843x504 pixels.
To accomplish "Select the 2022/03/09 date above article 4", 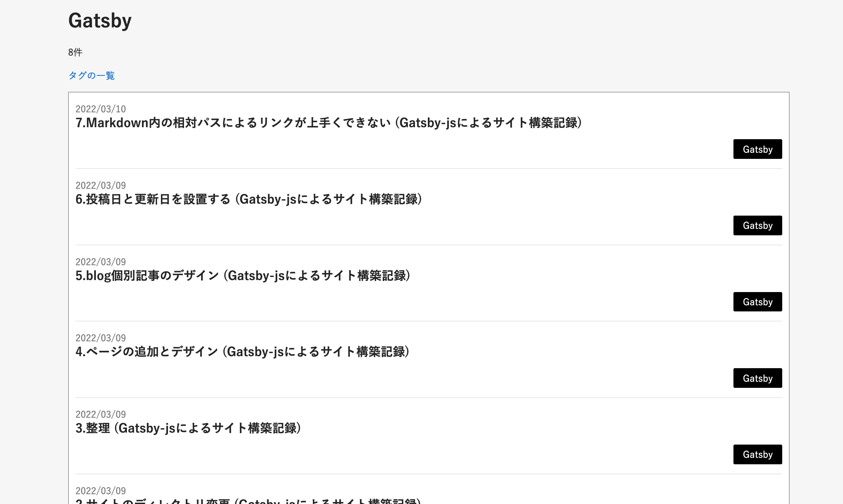I will pyautogui.click(x=101, y=338).
